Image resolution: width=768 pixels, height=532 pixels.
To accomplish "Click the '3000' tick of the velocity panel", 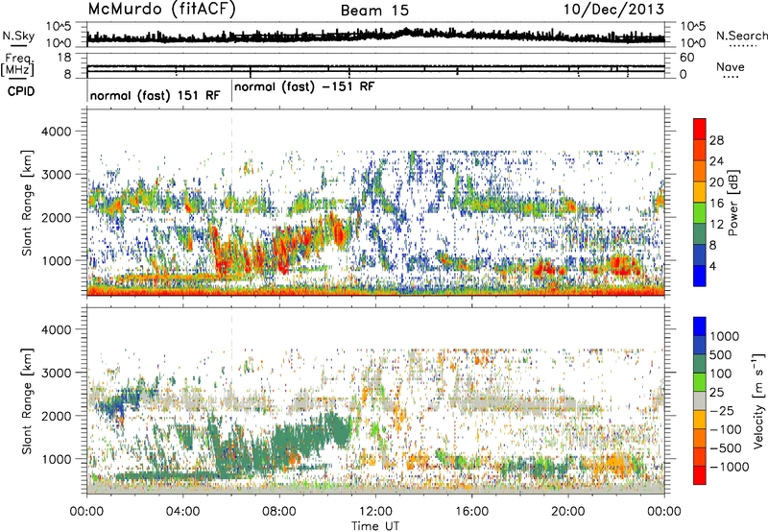I will (59, 373).
